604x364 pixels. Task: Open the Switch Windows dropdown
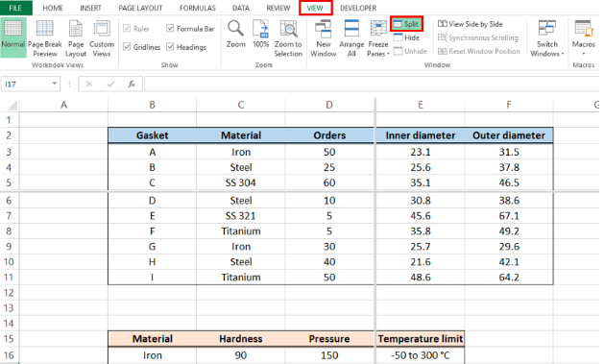(x=547, y=37)
